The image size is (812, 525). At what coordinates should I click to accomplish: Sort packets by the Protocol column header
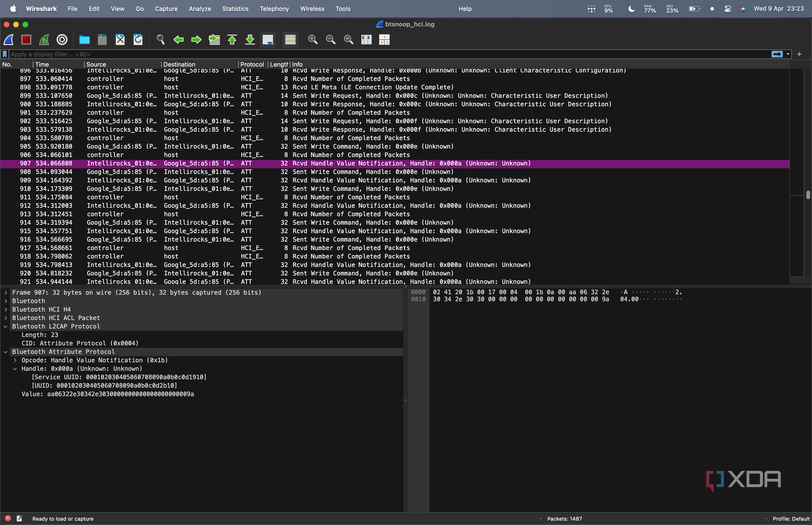[x=252, y=64]
